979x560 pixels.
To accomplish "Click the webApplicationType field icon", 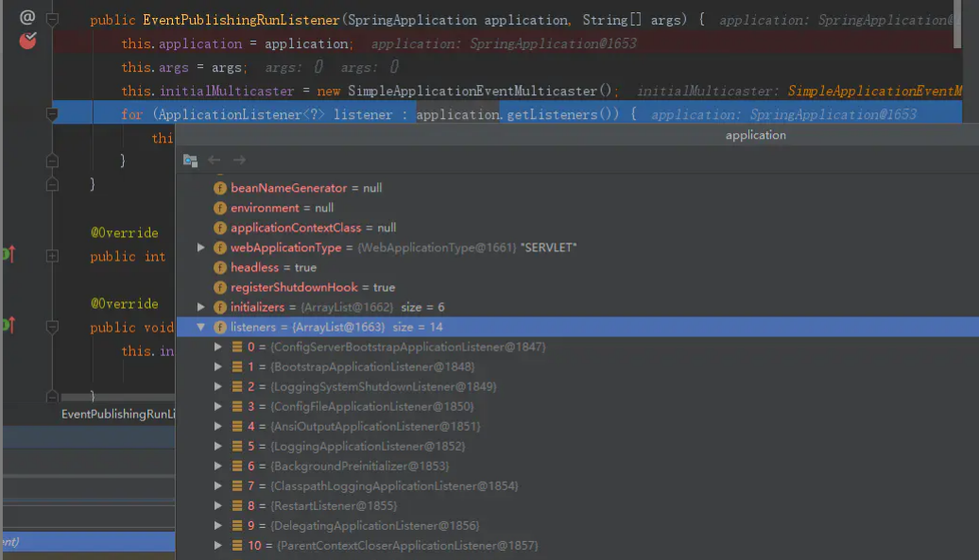I will (x=220, y=247).
